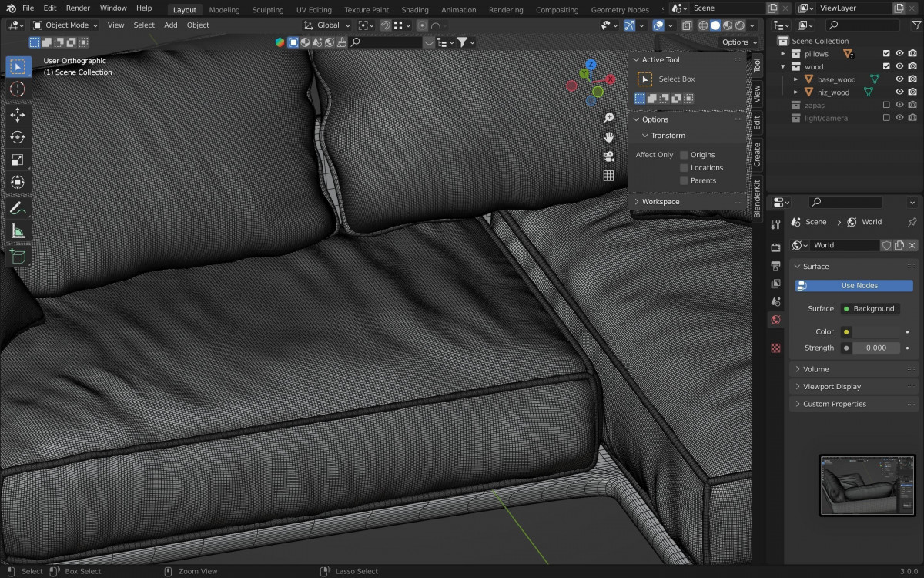Open the Render menu
The height and width of the screenshot is (578, 924).
coord(78,8)
